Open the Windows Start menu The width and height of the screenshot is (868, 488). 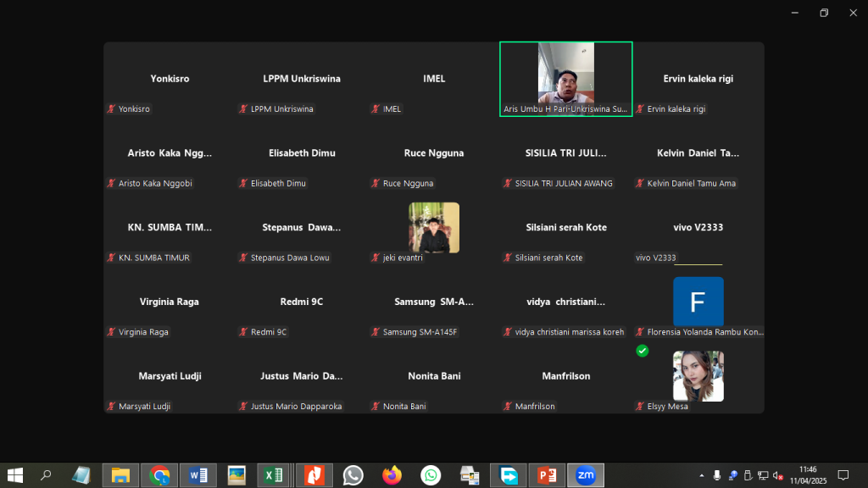pyautogui.click(x=15, y=475)
